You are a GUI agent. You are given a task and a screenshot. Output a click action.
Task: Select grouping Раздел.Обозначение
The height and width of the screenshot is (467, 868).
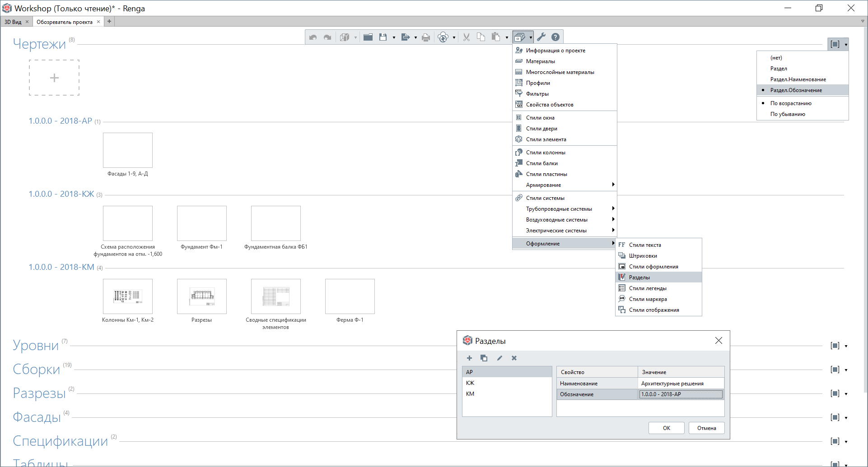point(803,90)
